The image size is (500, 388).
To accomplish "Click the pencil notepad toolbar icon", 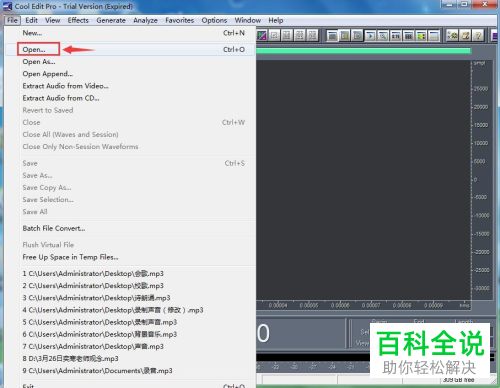I will (x=465, y=35).
